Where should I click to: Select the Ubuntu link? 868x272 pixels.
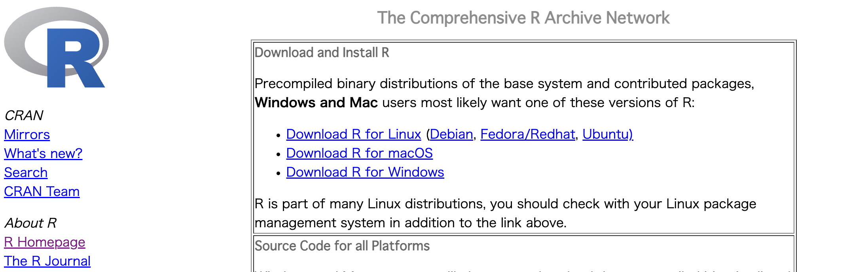[608, 134]
